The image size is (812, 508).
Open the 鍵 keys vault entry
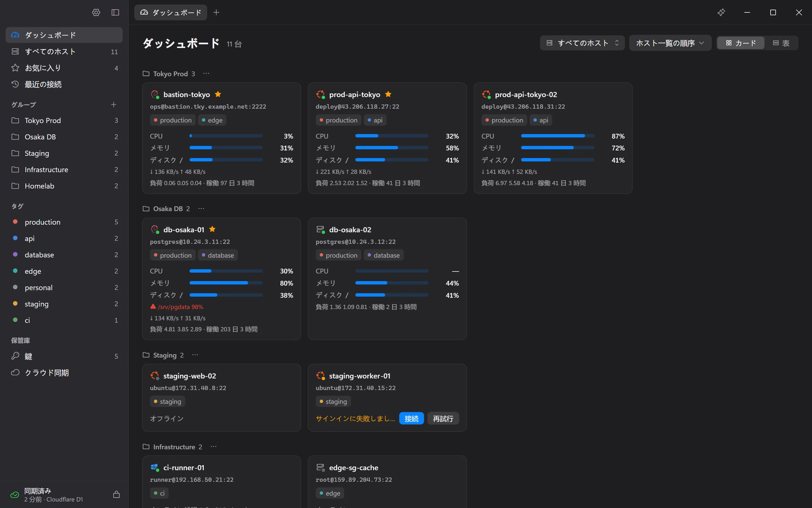[x=64, y=356]
